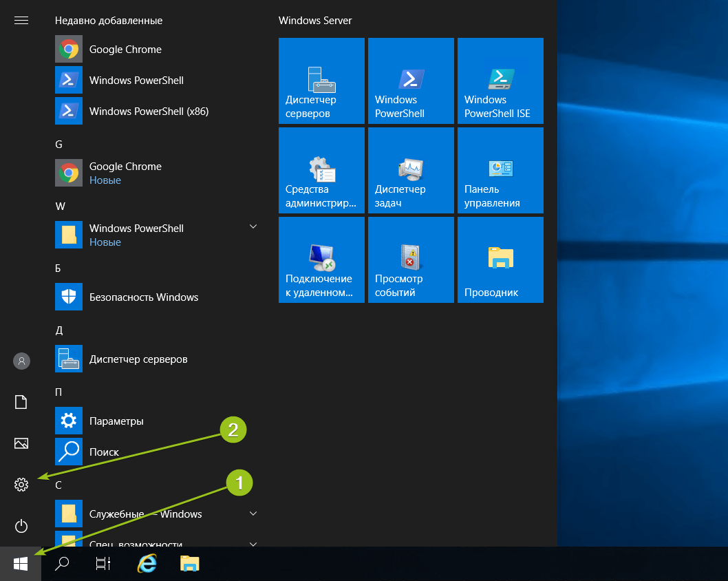
Task: Click the Windows Server tile group title
Action: coord(315,21)
